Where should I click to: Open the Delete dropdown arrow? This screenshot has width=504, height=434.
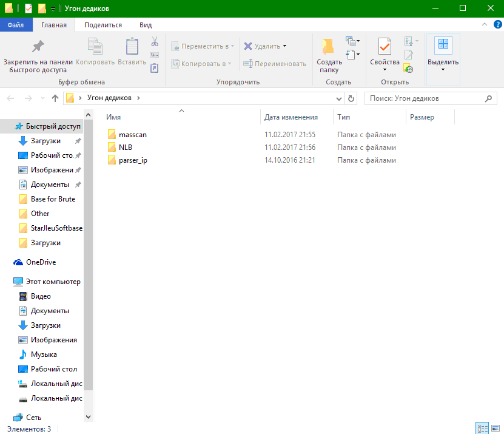284,46
